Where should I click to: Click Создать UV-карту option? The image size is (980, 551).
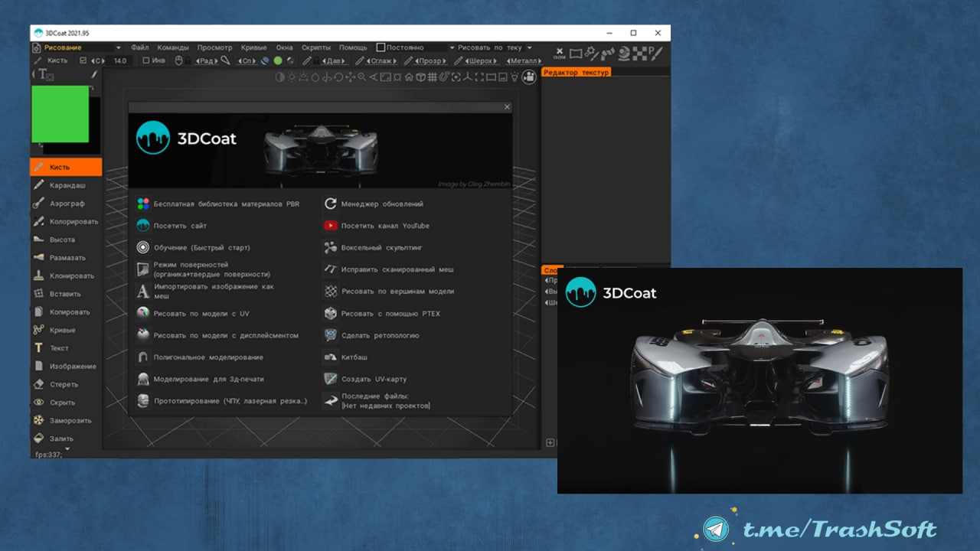[364, 379]
